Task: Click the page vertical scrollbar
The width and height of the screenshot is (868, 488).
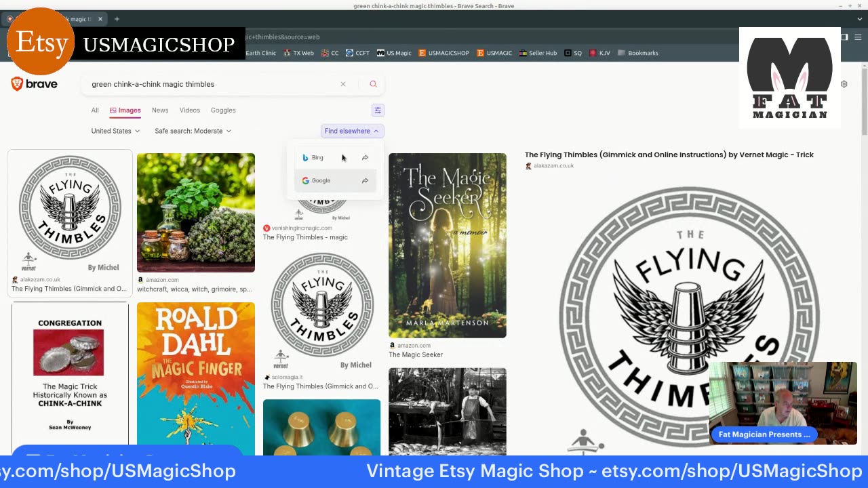Action: 864,102
